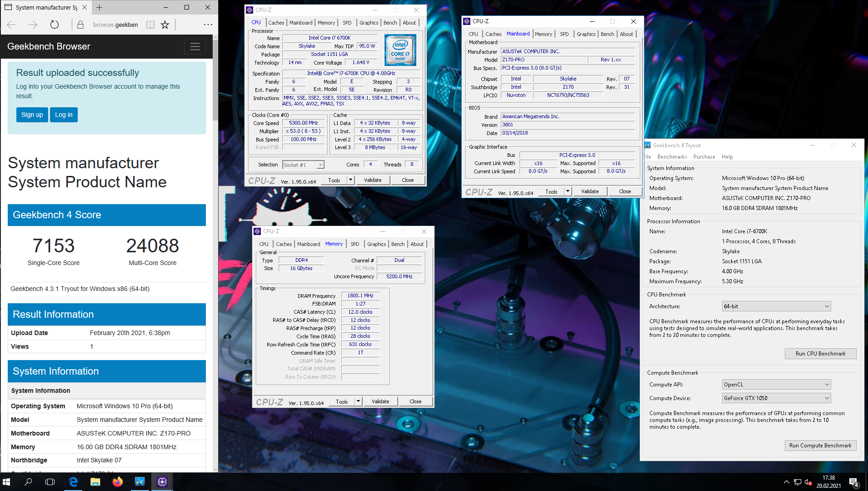
Task: Open the notification center icon
Action: click(x=853, y=482)
